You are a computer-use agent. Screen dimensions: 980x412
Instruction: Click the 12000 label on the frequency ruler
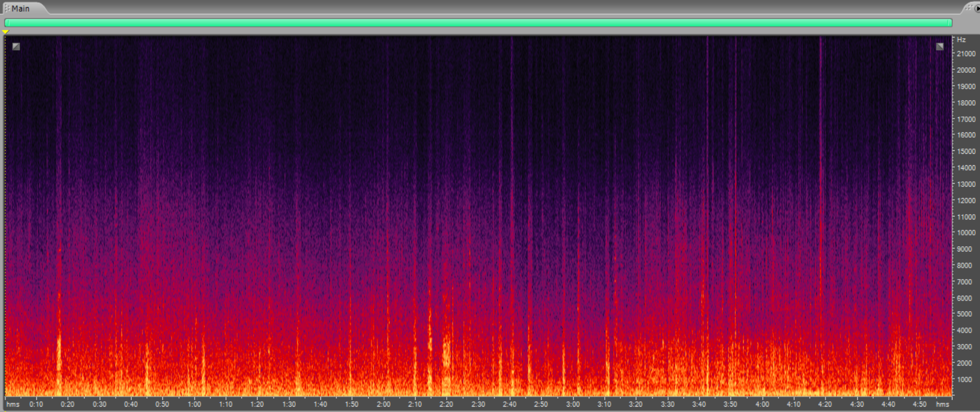pos(966,200)
